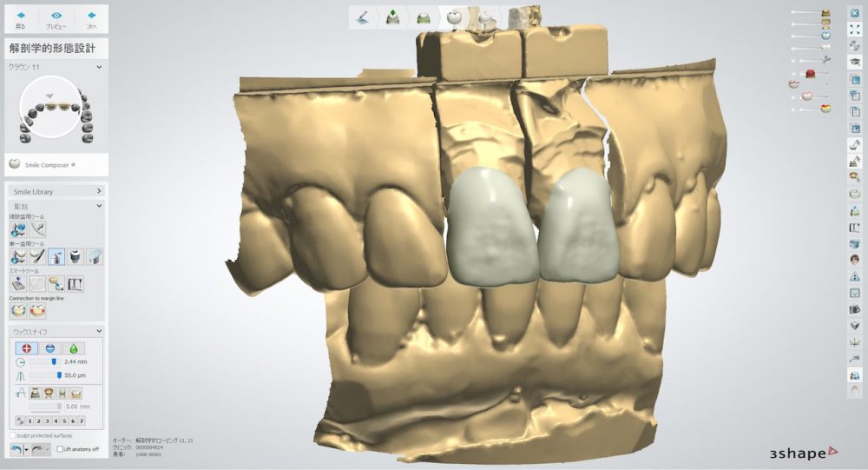Click the first connection to margin line icon
868x470 pixels.
point(18,310)
